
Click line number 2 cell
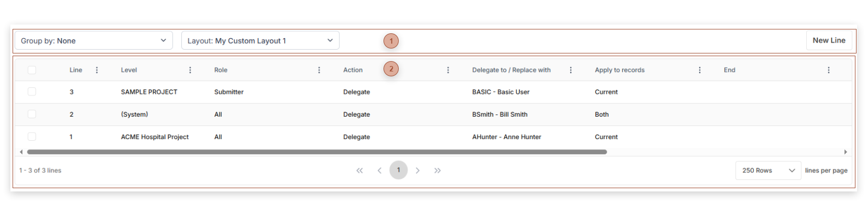(72, 114)
